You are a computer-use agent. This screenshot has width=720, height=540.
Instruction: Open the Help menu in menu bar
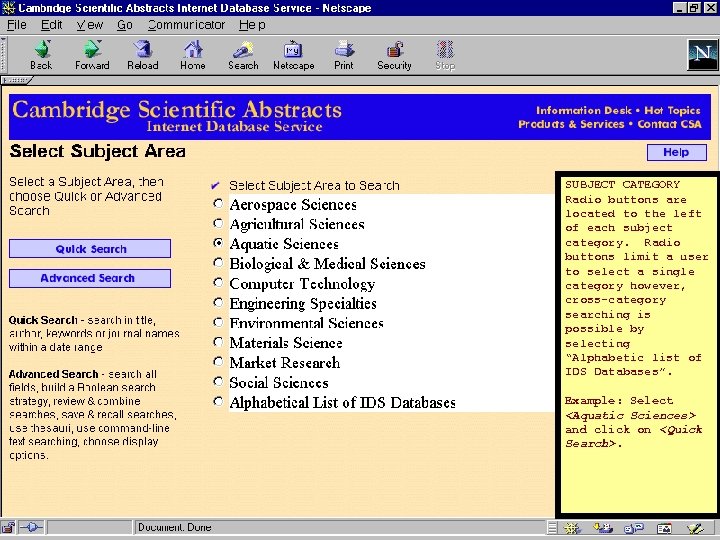click(252, 25)
